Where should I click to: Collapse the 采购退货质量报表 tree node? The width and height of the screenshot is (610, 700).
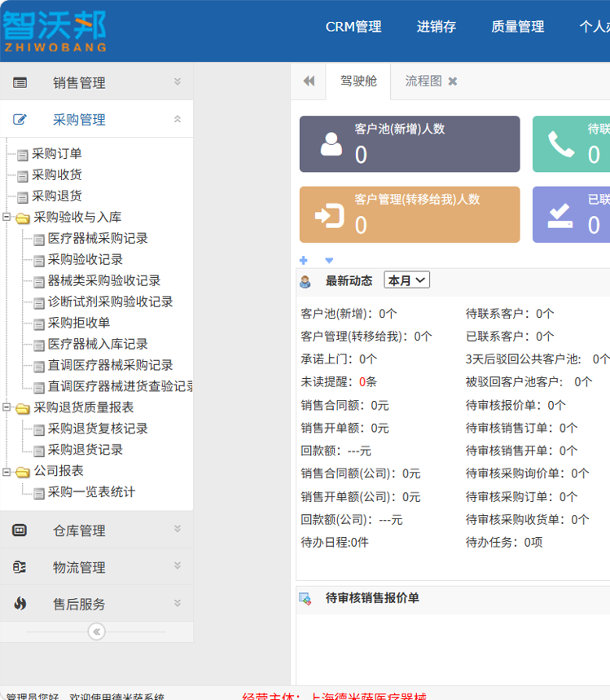tap(7, 407)
